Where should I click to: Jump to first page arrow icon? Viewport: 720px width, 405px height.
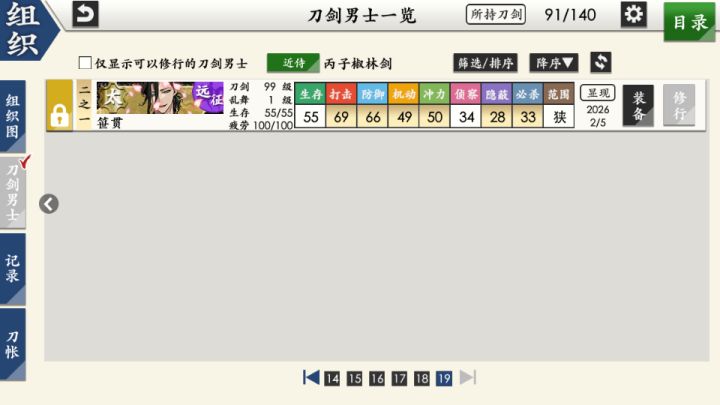311,378
